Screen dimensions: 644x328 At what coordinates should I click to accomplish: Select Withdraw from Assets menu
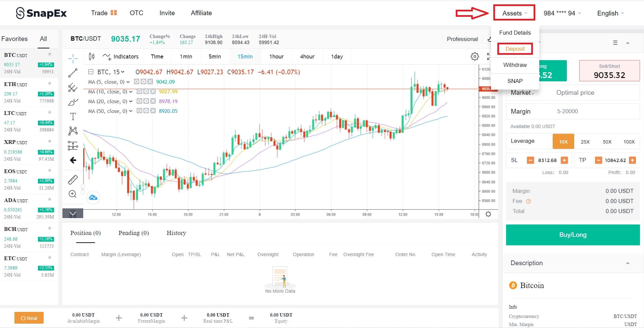click(x=515, y=65)
